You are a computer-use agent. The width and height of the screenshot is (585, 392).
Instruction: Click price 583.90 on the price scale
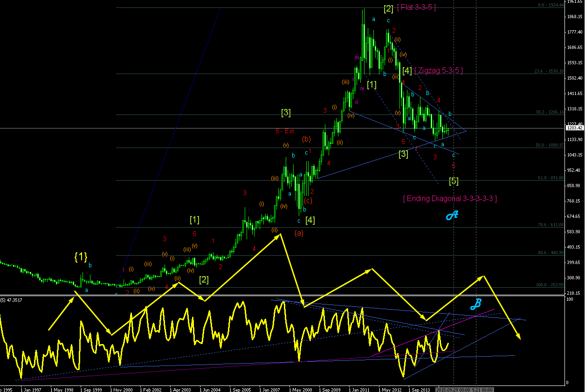(574, 232)
